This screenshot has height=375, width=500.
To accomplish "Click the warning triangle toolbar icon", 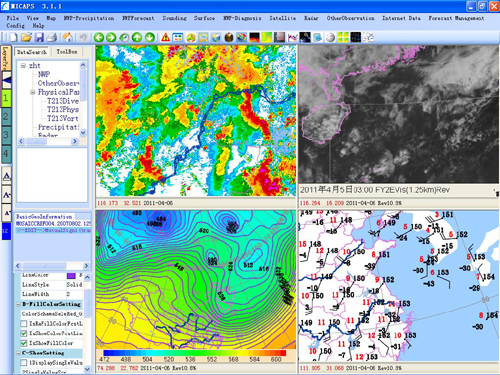I will point(165,37).
